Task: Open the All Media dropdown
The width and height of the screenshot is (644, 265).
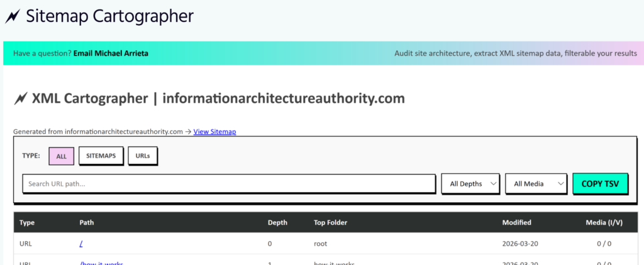Action: tap(536, 184)
